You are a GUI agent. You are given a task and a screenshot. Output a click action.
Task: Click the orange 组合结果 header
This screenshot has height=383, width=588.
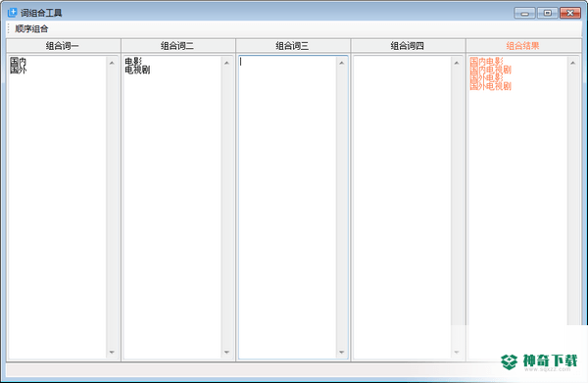click(522, 46)
